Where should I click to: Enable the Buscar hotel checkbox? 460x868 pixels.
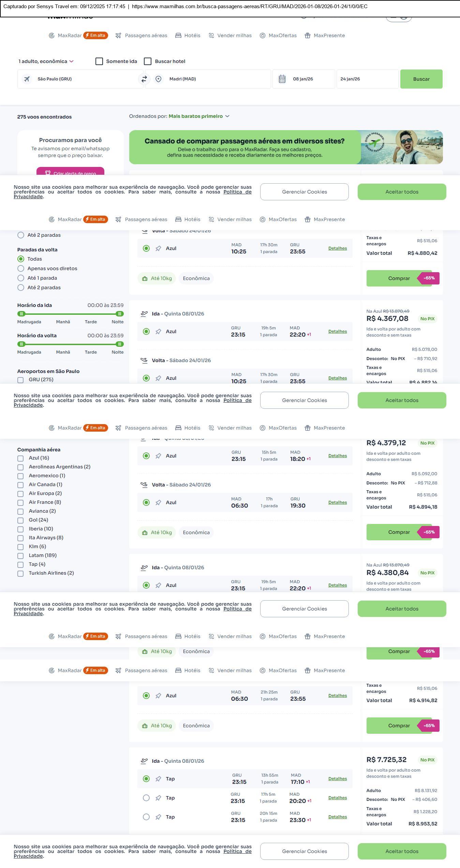point(148,61)
